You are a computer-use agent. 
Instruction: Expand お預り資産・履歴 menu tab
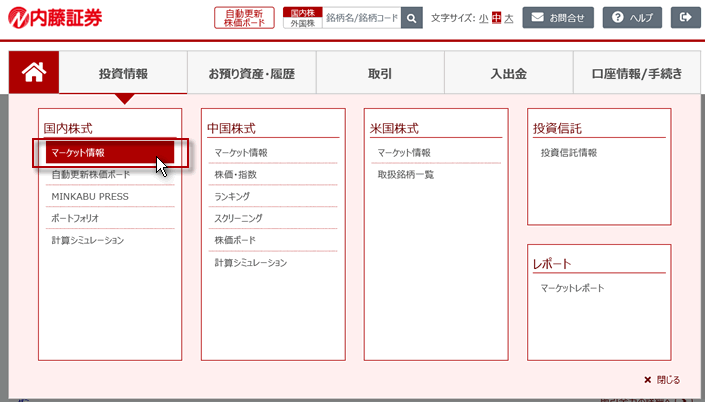tap(251, 73)
